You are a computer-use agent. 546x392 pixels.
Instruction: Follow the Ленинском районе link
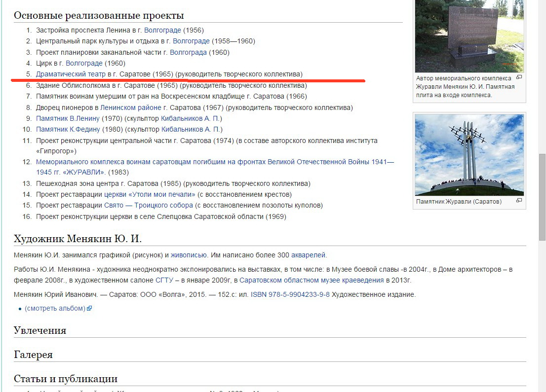point(131,108)
